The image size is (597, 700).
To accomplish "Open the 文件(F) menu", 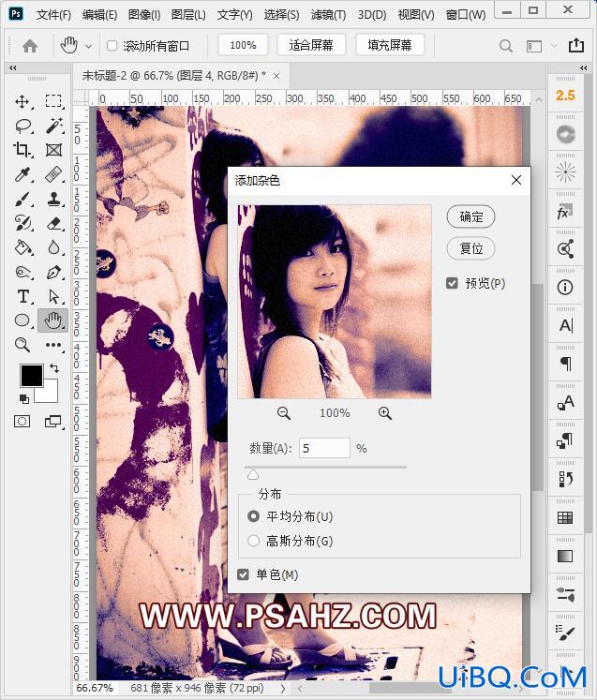I will click(x=53, y=15).
